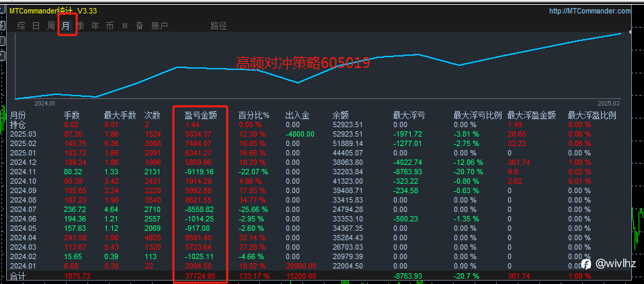644x284 pixels.
Task: Switch to the 综 summary tab
Action: coord(22,26)
